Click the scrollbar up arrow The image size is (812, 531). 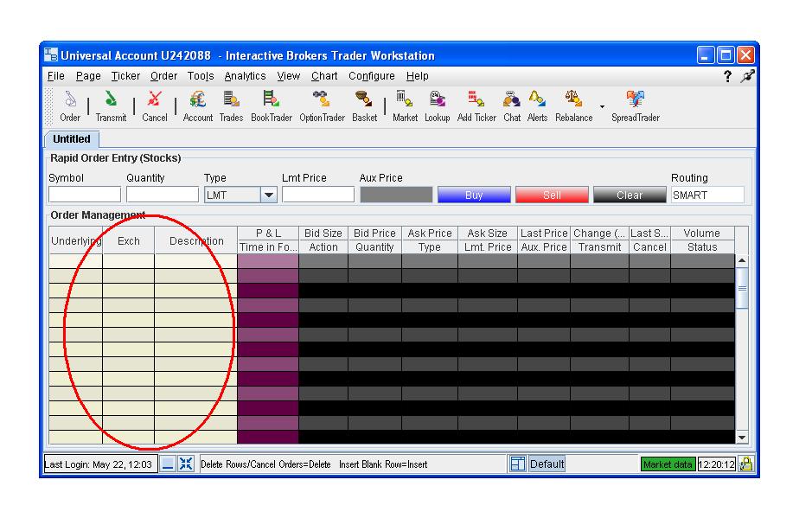(742, 260)
